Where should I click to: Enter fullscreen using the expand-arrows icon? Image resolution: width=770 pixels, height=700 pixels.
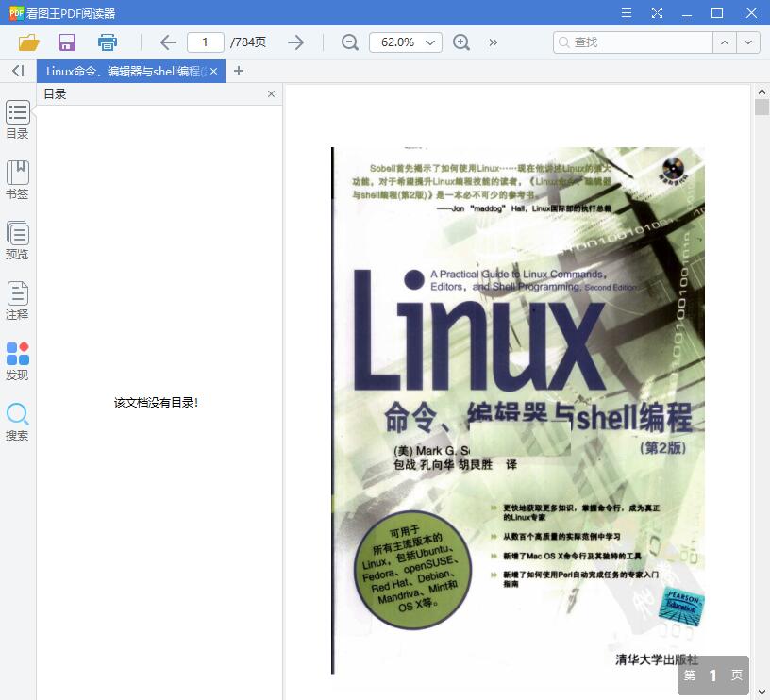click(657, 13)
